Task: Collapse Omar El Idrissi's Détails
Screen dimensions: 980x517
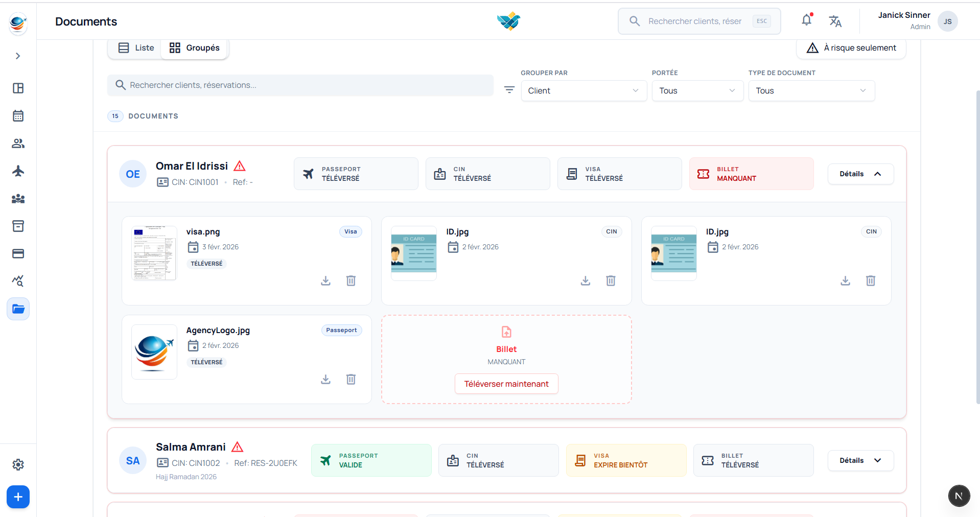Action: click(860, 174)
